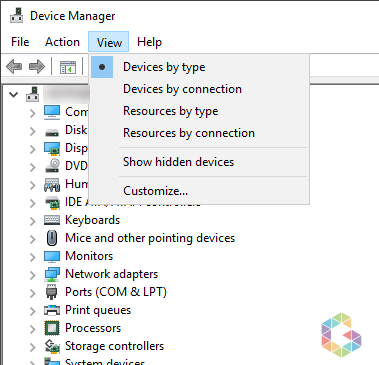This screenshot has width=379, height=365.
Task: Select the Keyboards label
Action: pyautogui.click(x=92, y=220)
